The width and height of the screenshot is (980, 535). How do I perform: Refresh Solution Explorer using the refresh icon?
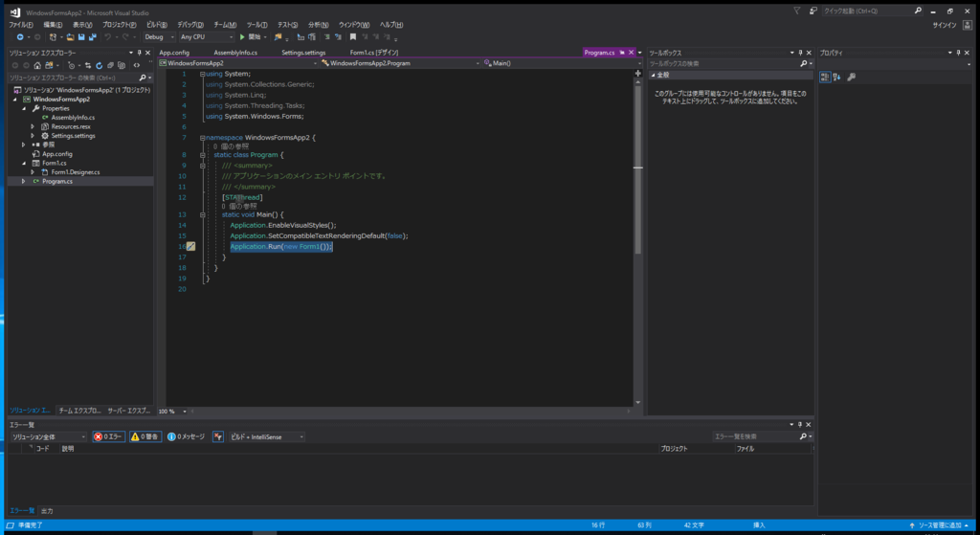point(99,65)
